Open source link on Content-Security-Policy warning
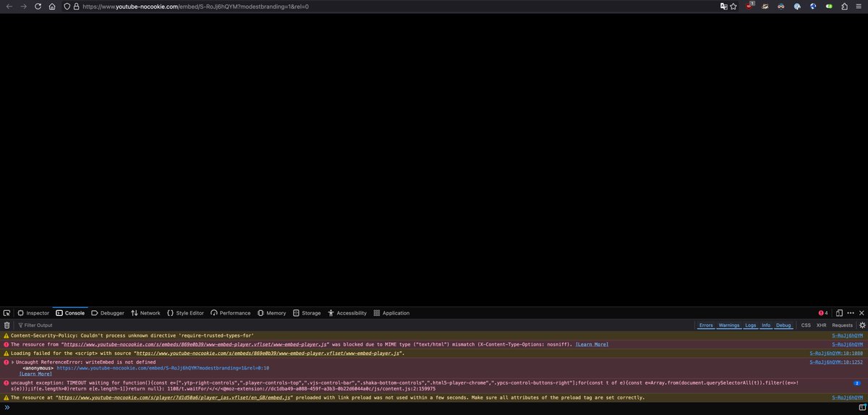 coord(848,335)
